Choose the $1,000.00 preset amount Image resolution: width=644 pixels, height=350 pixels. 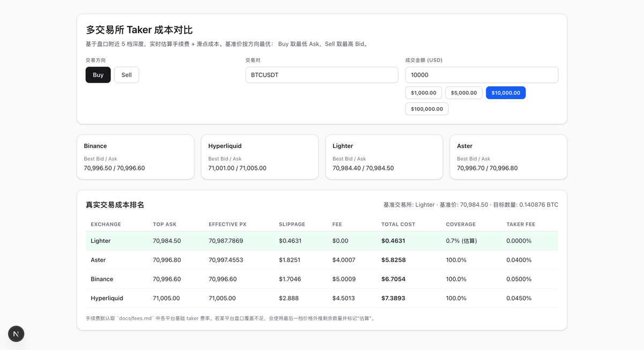pyautogui.click(x=423, y=93)
